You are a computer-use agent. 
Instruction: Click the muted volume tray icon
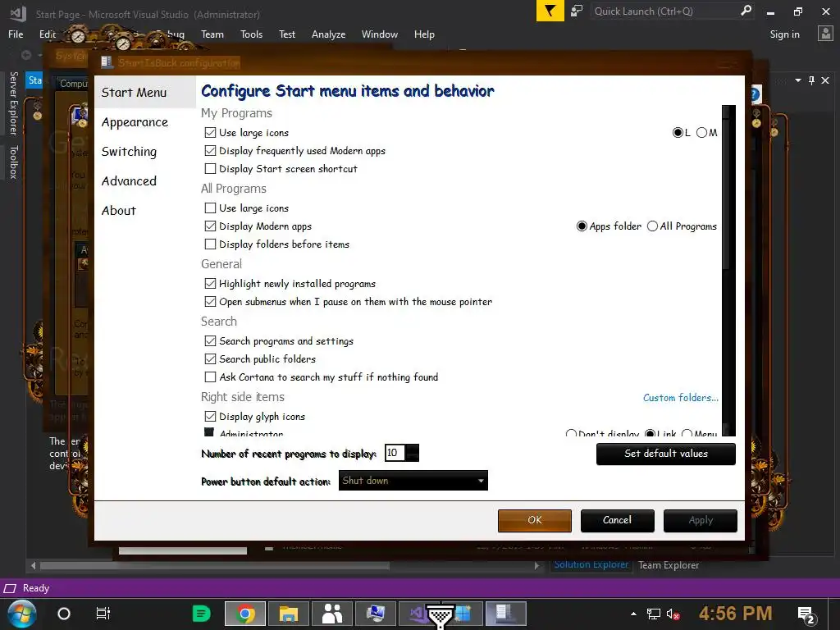point(673,614)
